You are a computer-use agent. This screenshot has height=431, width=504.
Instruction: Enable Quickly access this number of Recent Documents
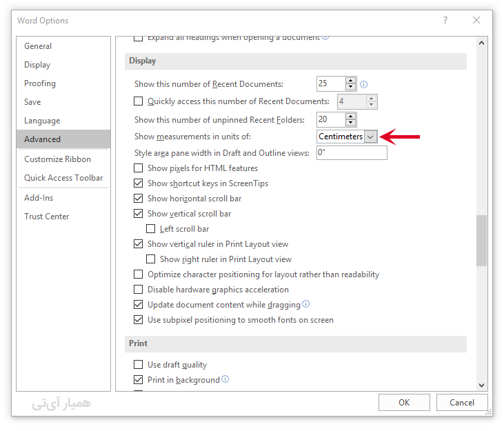(x=138, y=101)
